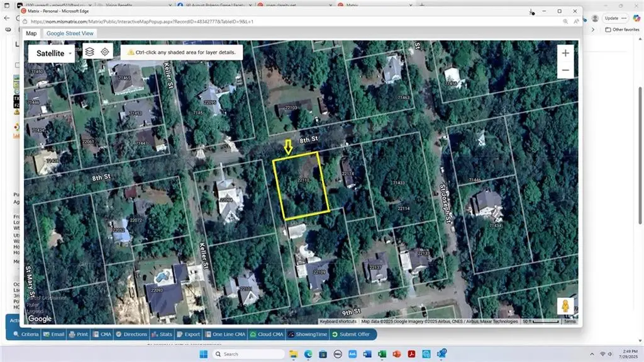Open the Dell icon in taskbar
The height and width of the screenshot is (362, 644).
click(338, 354)
